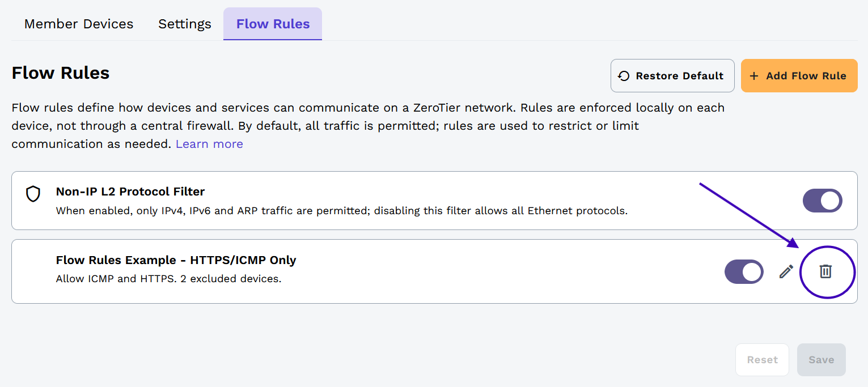Disable the Non-IP L2 Protocol Filter toggle
The height and width of the screenshot is (387, 868).
(822, 201)
